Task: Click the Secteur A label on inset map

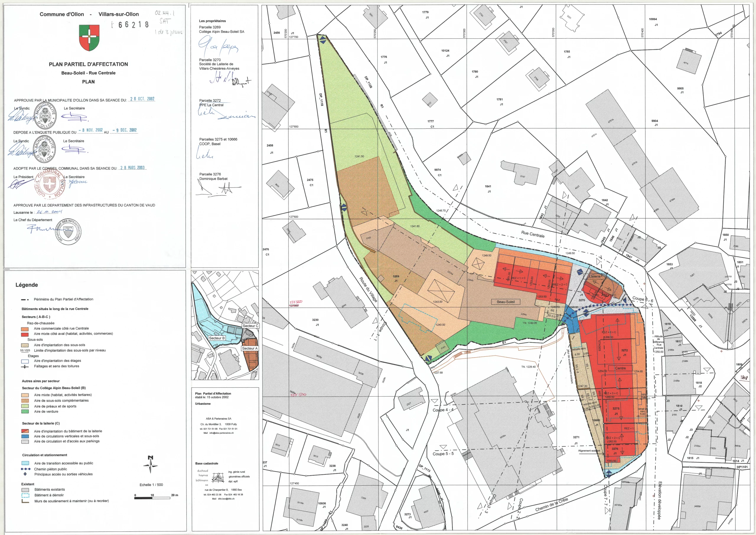Action: 250,348
